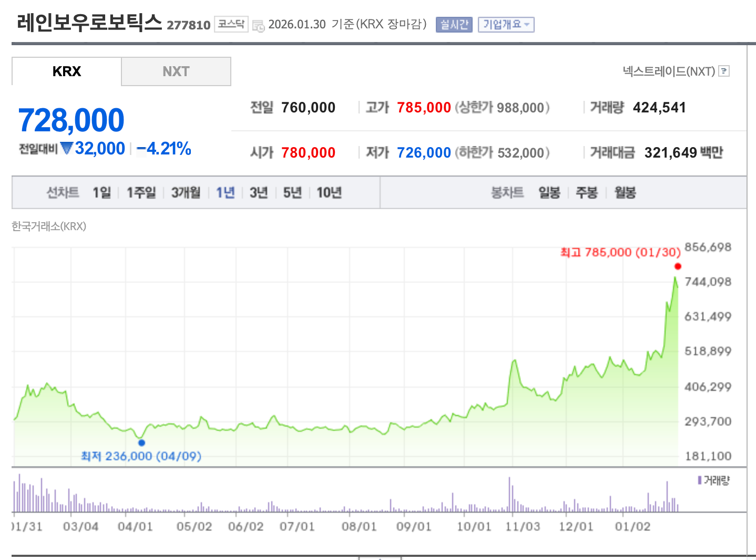Screen dimensions: 756x560
Task: Open the 넥스트레이드(NXT) link
Action: [669, 71]
